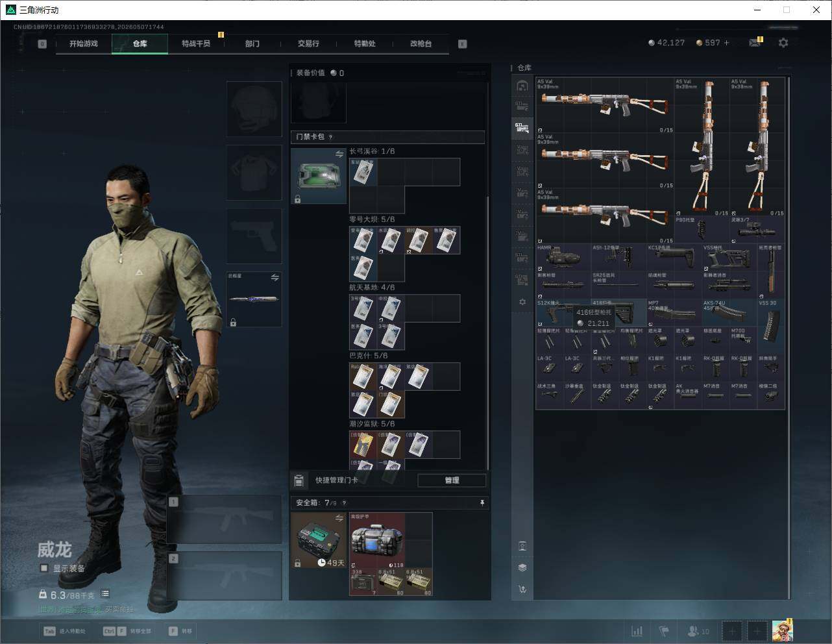This screenshot has width=832, height=644.
Task: Click the helmet equipment slot
Action: pyautogui.click(x=254, y=108)
